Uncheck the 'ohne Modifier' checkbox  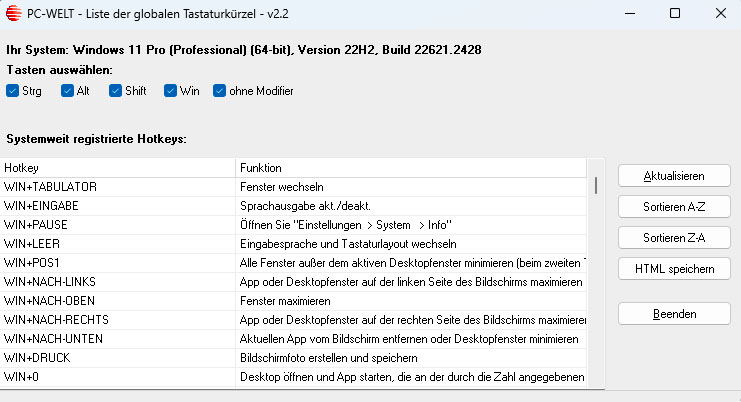pos(219,91)
